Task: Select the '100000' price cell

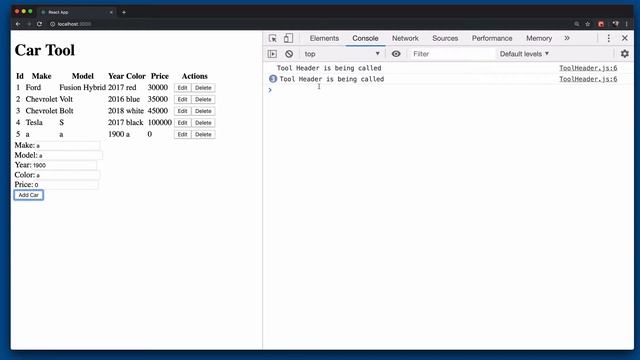Action: (160, 122)
